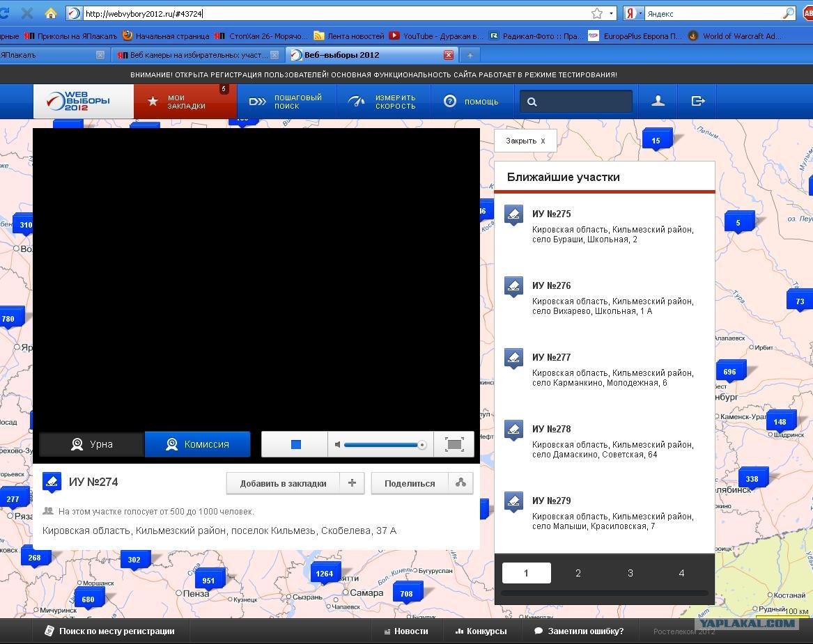Open the Мои закладки menu
813x644 pixels.
tap(185, 102)
